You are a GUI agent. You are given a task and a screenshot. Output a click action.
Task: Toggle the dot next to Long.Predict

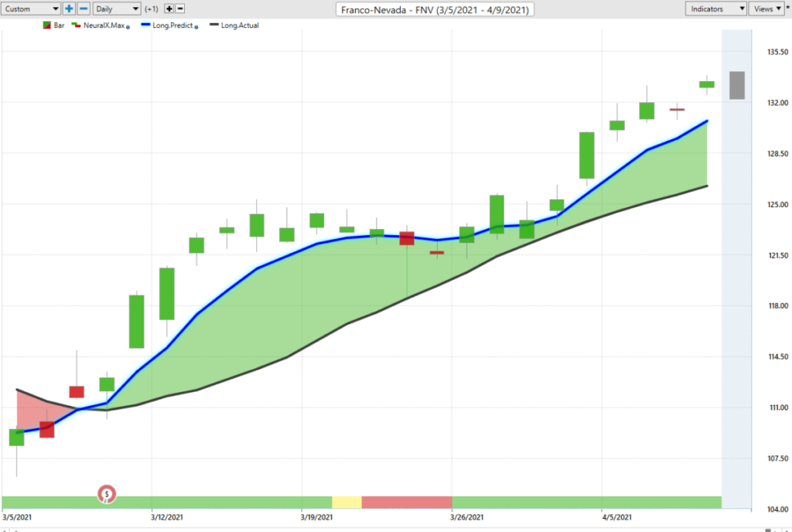tap(196, 27)
